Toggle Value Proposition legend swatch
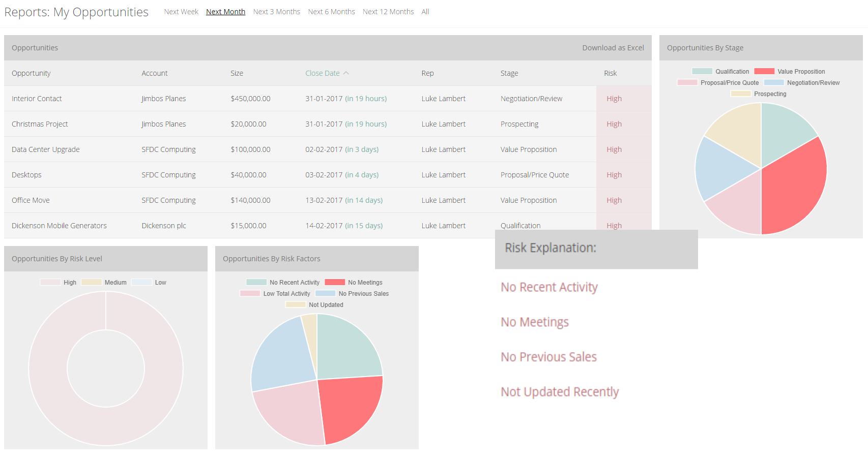 click(x=764, y=71)
